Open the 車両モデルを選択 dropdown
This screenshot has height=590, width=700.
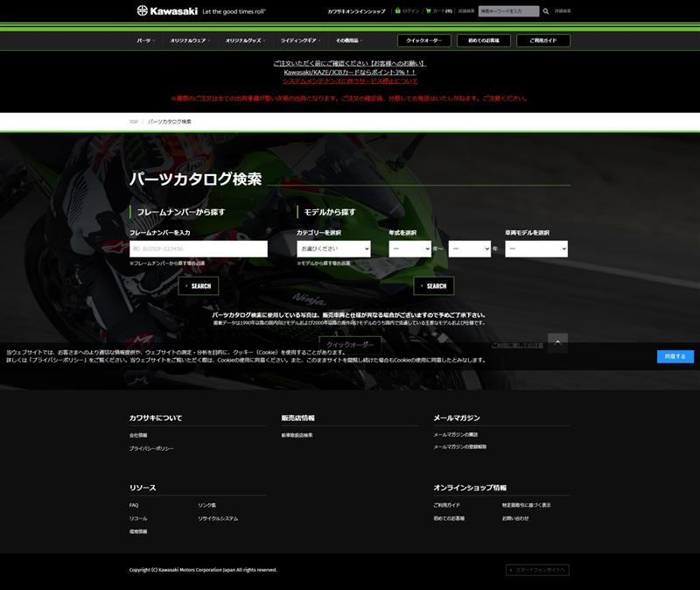[x=536, y=249]
